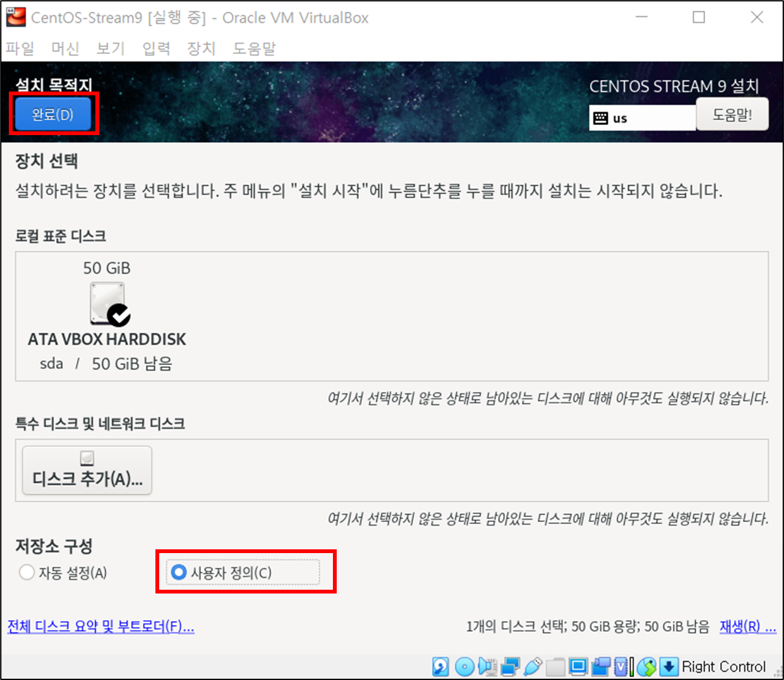Viewport: 784px width, 680px height.
Task: Click the optical disc status icon
Action: 464,666
